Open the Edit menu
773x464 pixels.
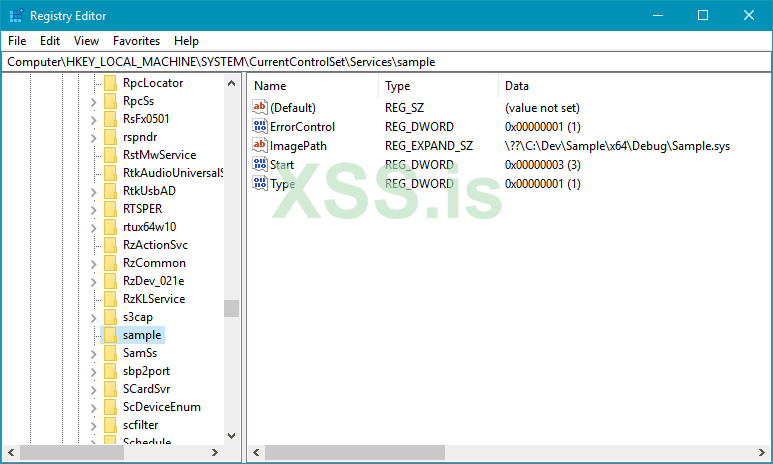[x=50, y=41]
